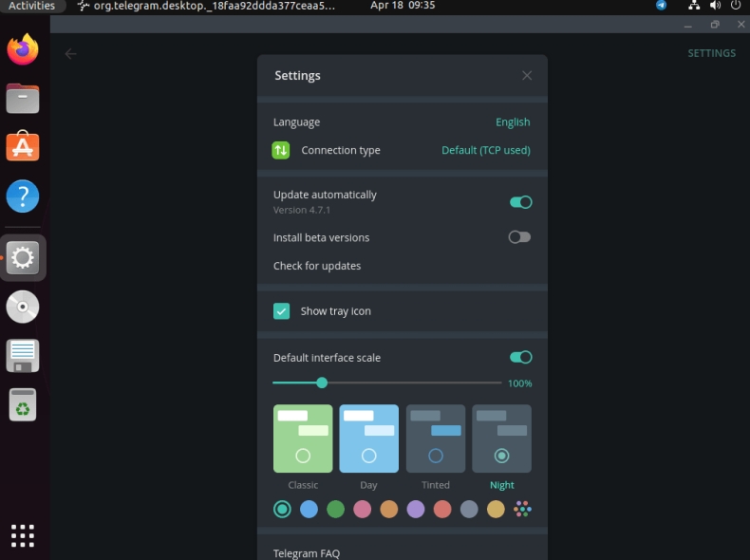Open Ubuntu Software from the dock

point(23,147)
